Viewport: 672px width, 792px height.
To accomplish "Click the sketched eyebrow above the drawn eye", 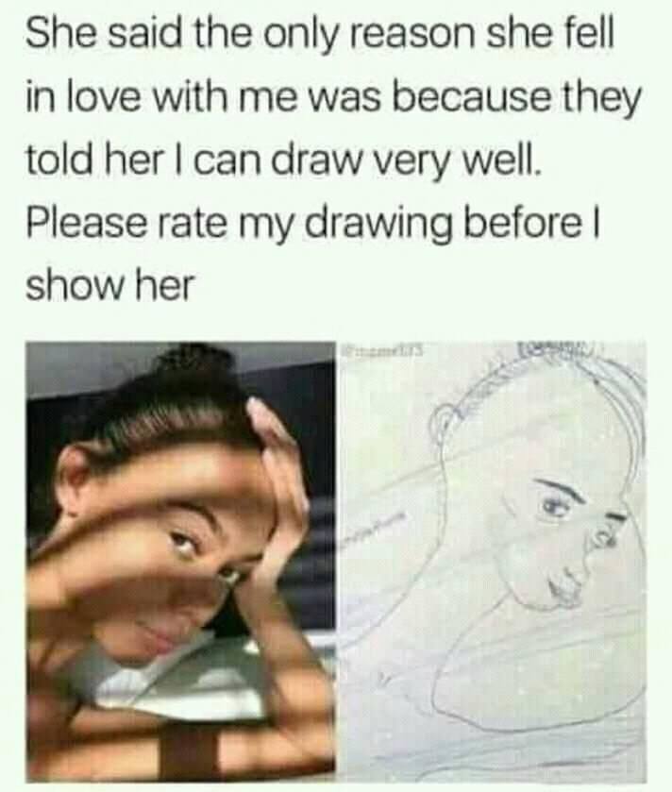I will [559, 489].
